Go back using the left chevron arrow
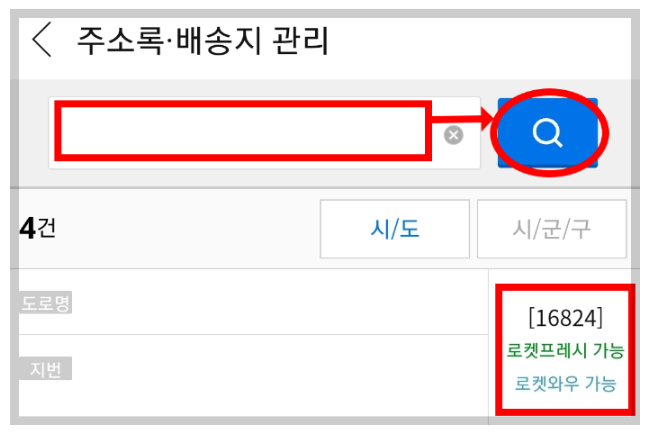The height and width of the screenshot is (438, 650). [x=42, y=40]
